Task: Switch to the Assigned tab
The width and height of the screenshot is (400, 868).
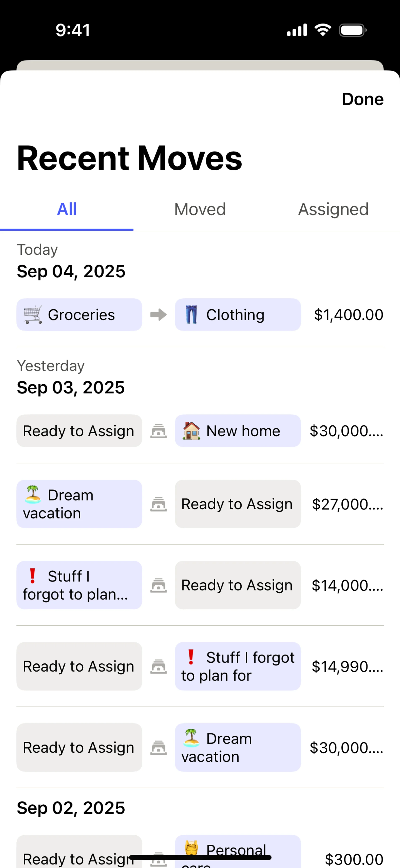Action: click(x=333, y=209)
